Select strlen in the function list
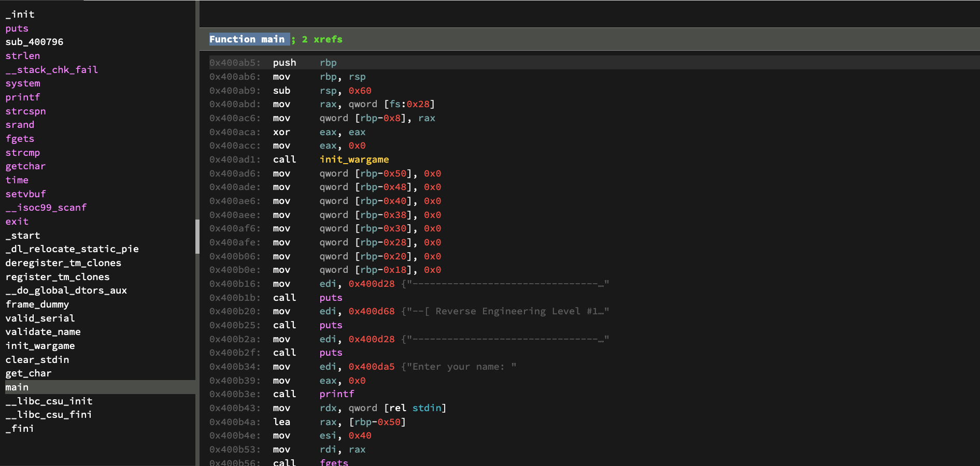Screen dimensions: 980x466 pos(22,56)
